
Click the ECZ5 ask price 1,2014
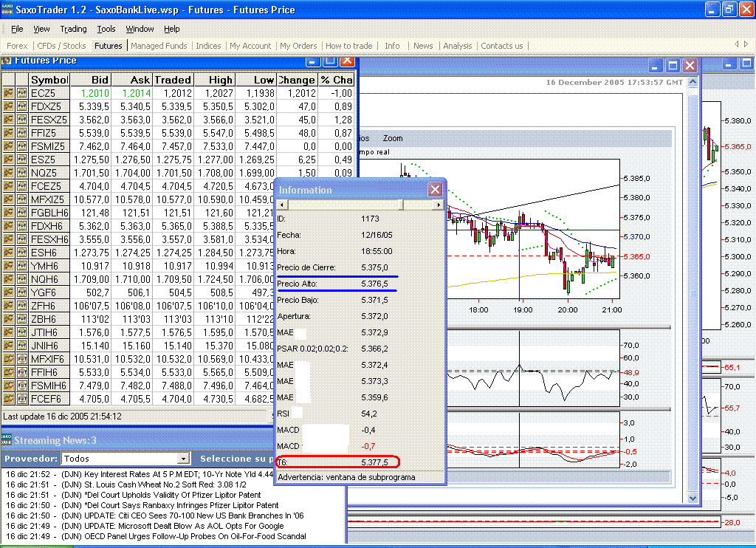click(137, 93)
